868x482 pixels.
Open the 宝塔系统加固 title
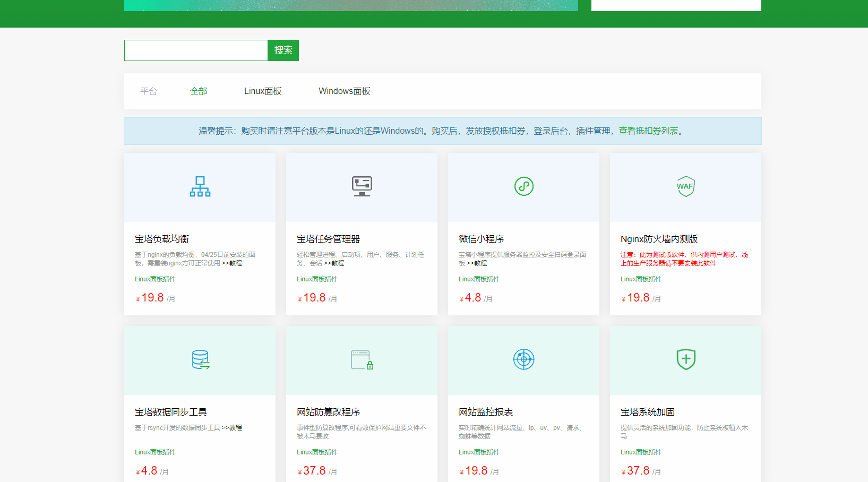(648, 412)
